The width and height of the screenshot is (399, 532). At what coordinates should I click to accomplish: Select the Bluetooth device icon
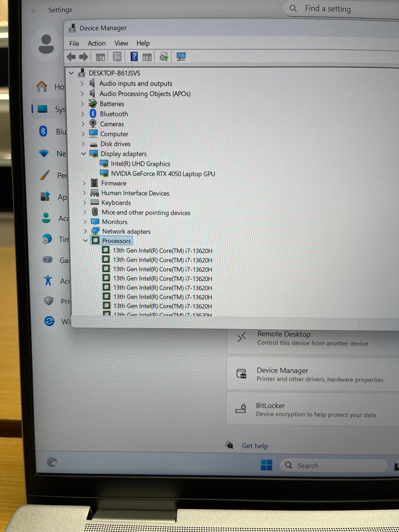[x=93, y=113]
